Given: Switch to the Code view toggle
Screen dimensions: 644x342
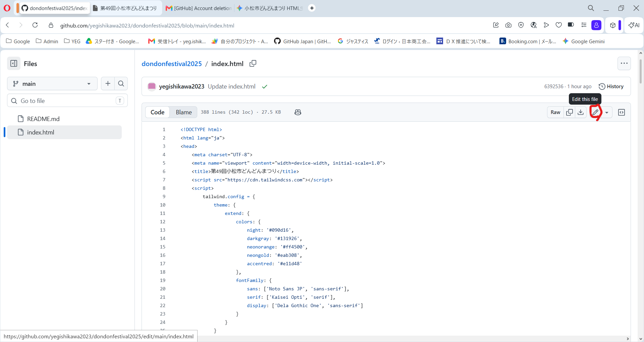Looking at the screenshot, I should (157, 112).
